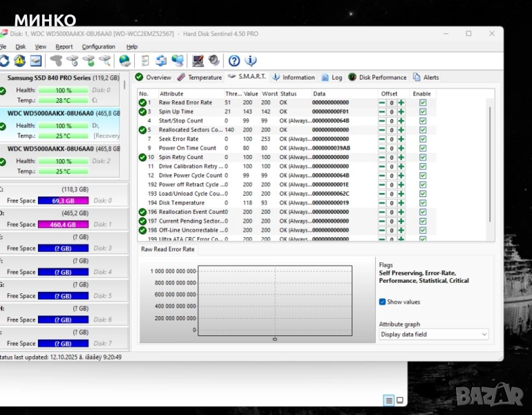Viewport: 532px width, 415px height.
Task: Uncheck Enable for Raw Read Error Rate
Action: (x=423, y=102)
